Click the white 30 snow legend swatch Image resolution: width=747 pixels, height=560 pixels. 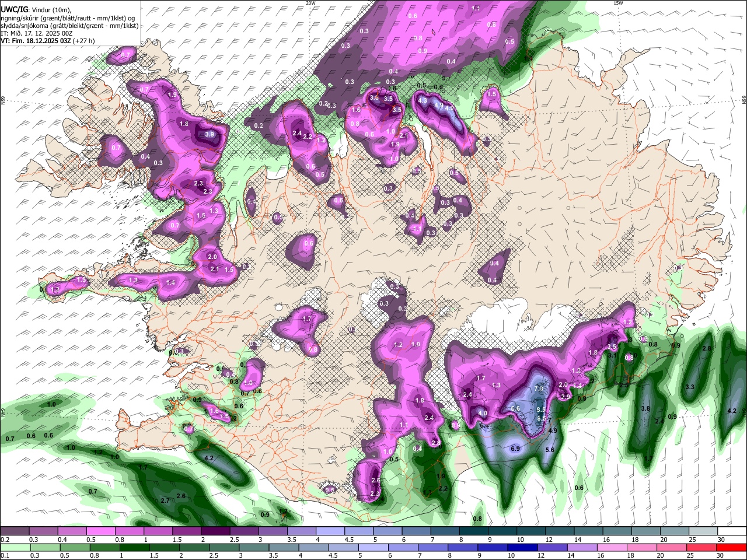point(732,531)
